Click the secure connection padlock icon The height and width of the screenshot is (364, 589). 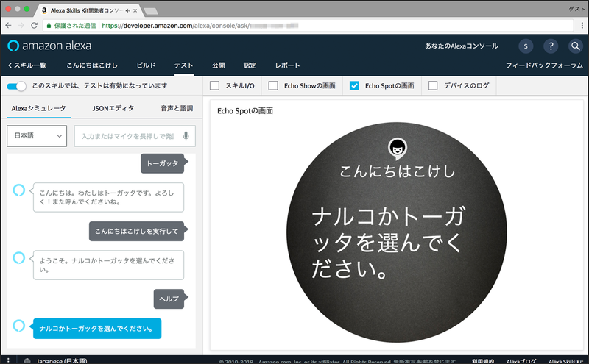(49, 26)
